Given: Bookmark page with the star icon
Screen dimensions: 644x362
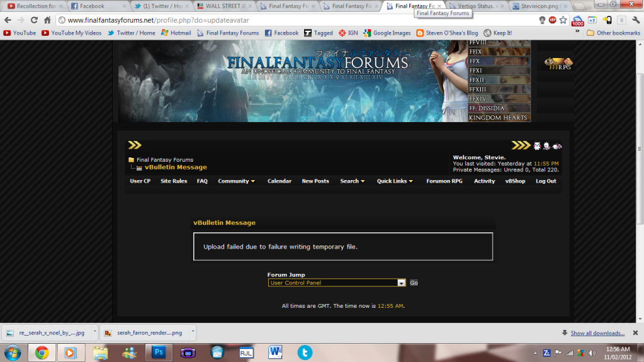Looking at the screenshot, I should 563,20.
